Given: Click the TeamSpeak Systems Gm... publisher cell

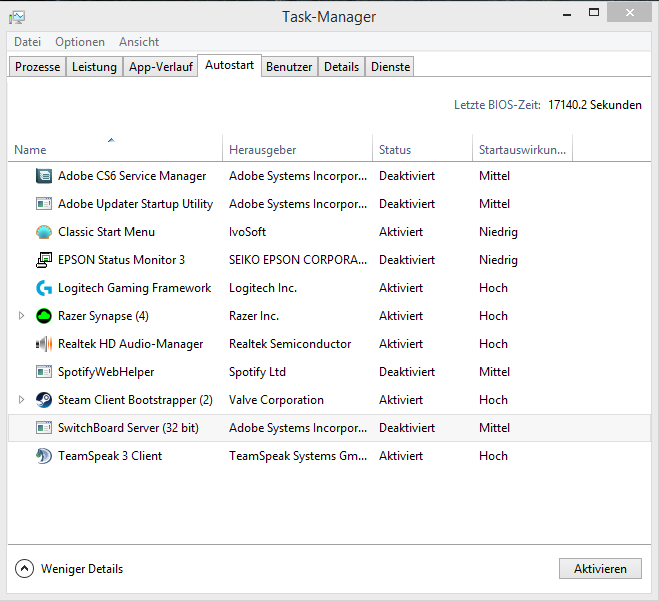Looking at the screenshot, I should pyautogui.click(x=298, y=456).
